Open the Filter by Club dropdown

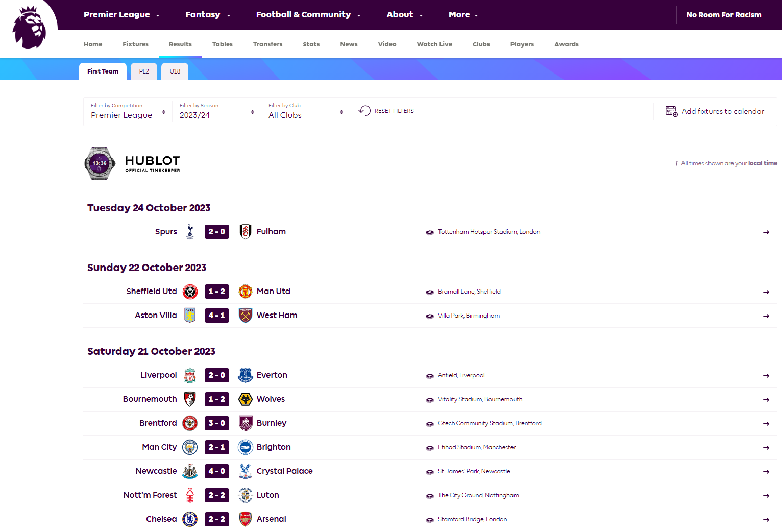(306, 111)
